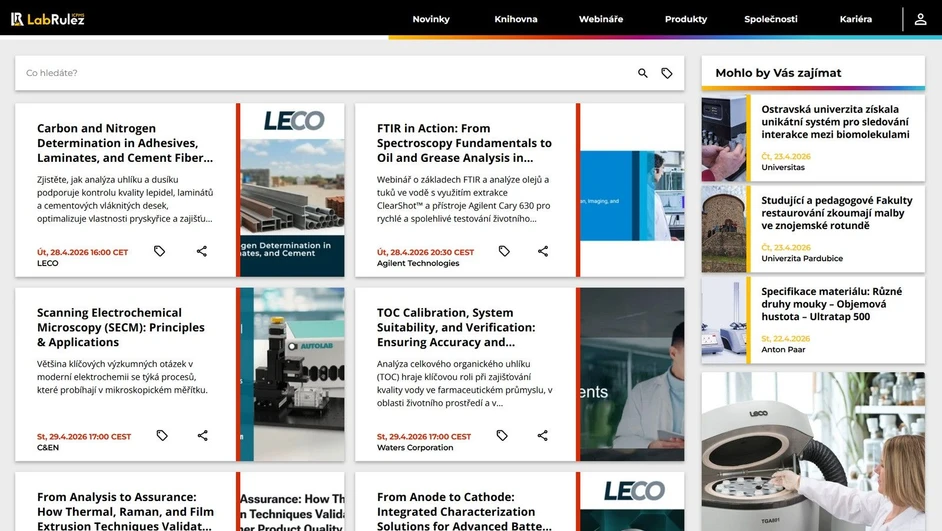Share the FTIR in Action webinar
The image size is (942, 531).
[x=543, y=251]
